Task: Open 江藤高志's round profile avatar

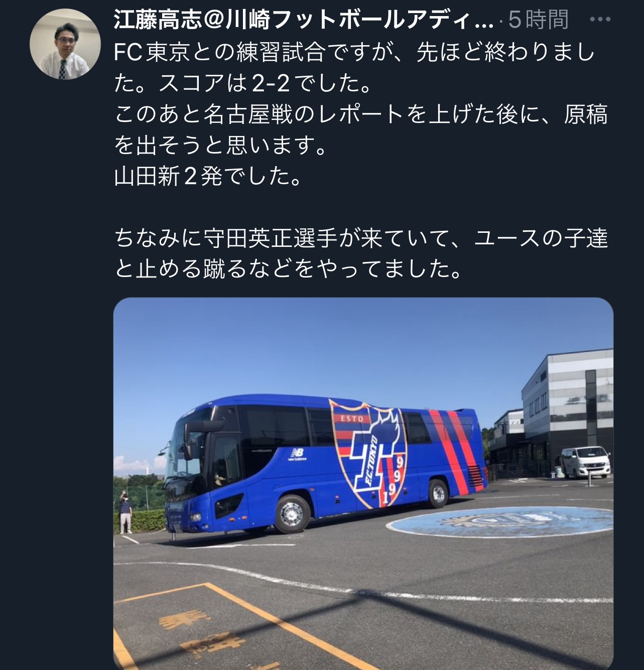Action: 65,44
